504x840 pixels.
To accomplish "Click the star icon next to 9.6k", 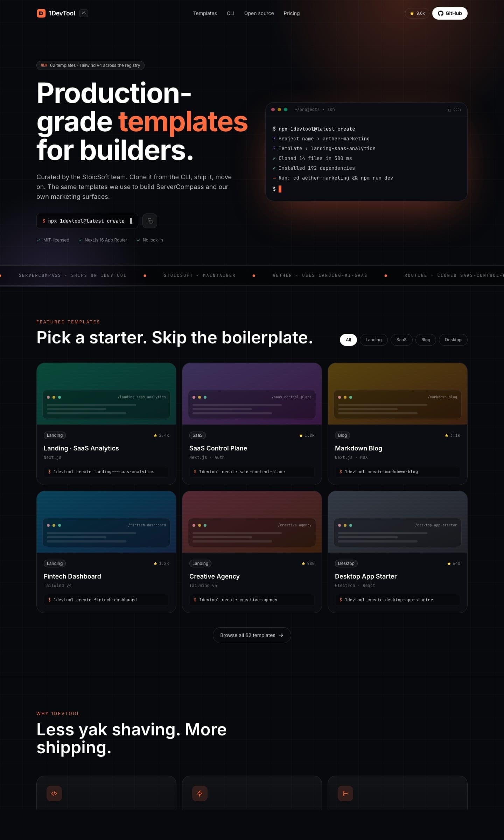I will tap(411, 13).
